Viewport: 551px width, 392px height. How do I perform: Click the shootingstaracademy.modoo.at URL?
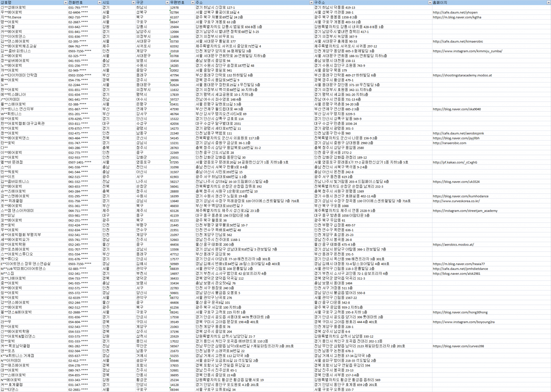coord(462,75)
